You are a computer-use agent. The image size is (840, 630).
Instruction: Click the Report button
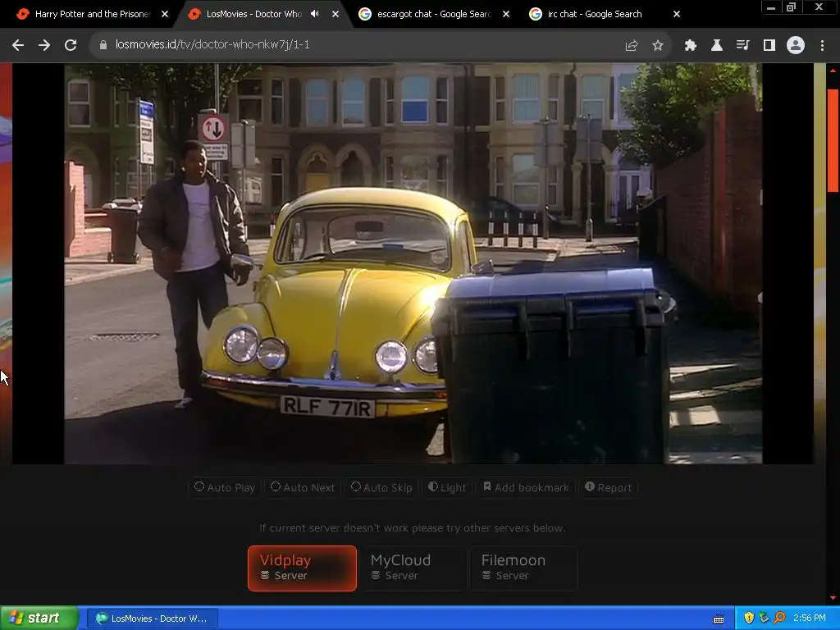pos(608,487)
